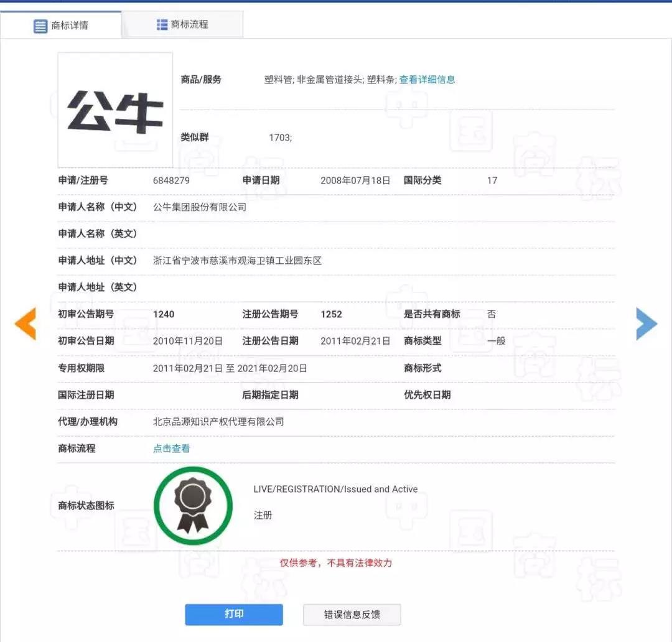The width and height of the screenshot is (672, 642).
Task: Click the 错误信息反馈 button
Action: pyautogui.click(x=352, y=615)
